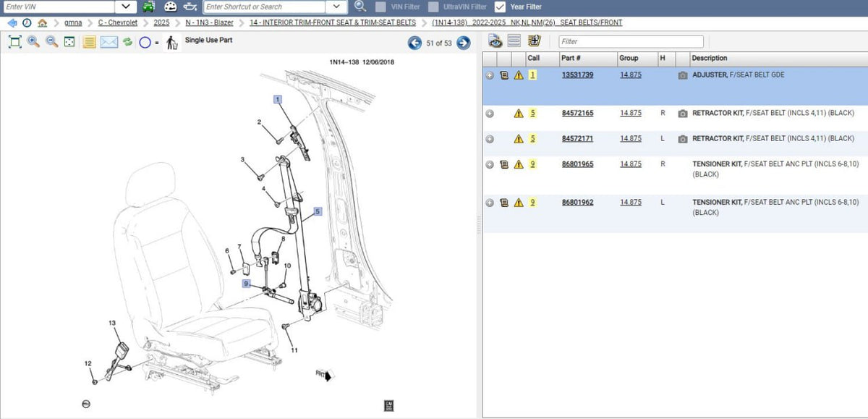Click the Enter Shortcut or Search field
The height and width of the screenshot is (419, 868).
tap(265, 7)
